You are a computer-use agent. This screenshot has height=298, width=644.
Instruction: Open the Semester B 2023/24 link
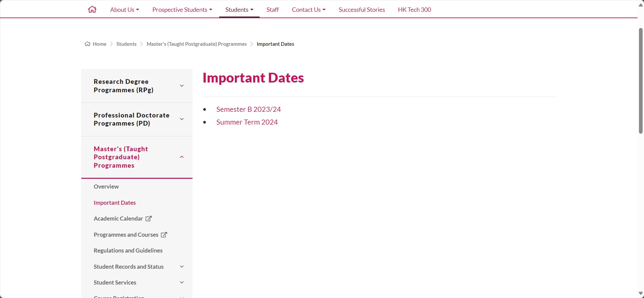tap(248, 109)
